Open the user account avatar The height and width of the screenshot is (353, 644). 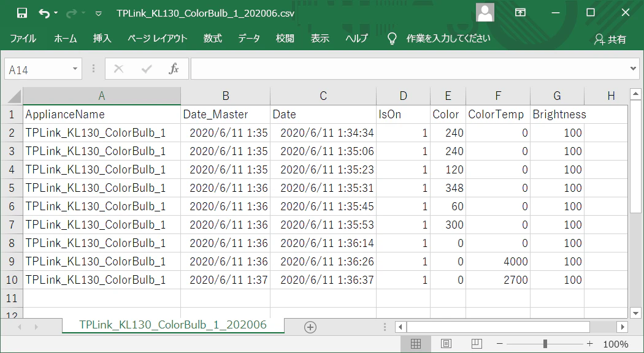(485, 12)
